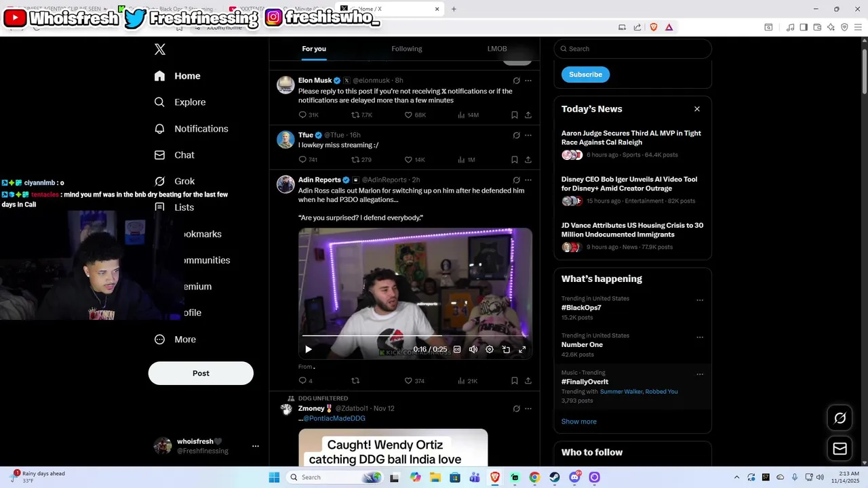Share the Adin Reports post
868x488 pixels.
point(528,381)
